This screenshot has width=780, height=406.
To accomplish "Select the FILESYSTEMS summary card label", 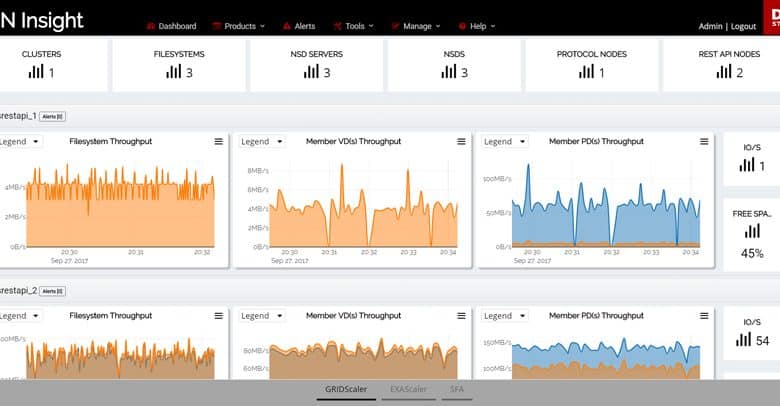I will click(x=179, y=54).
